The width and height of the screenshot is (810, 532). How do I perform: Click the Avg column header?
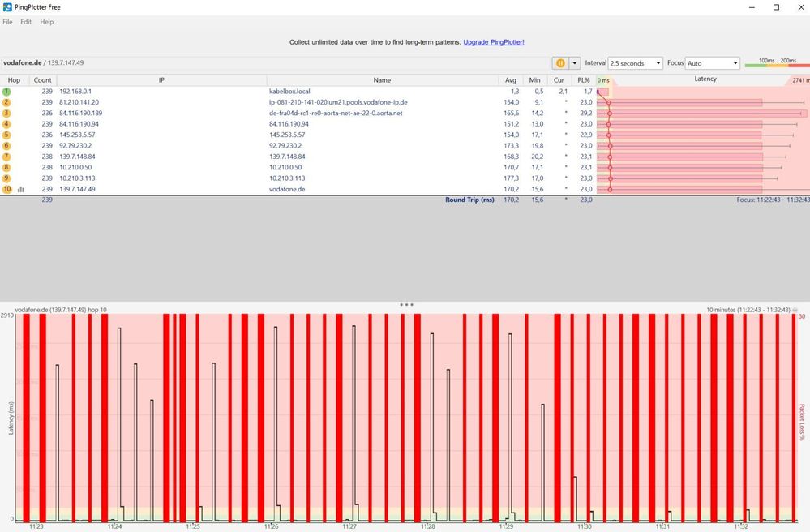(510, 80)
